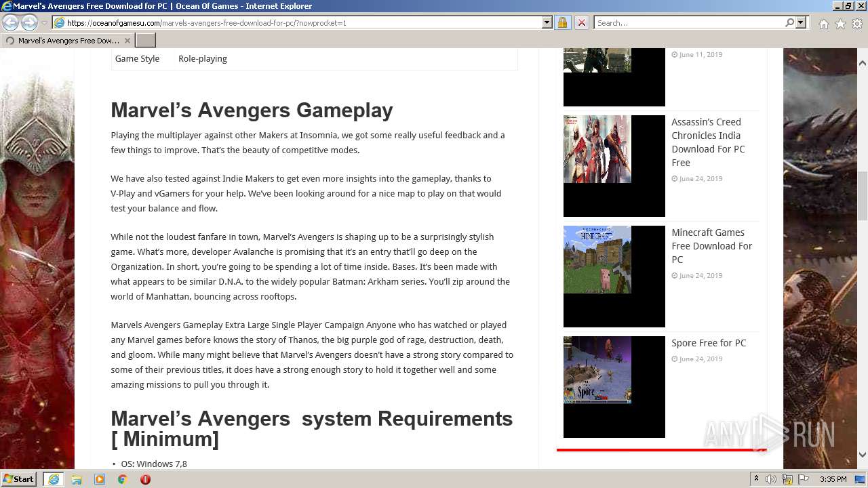This screenshot has width=868, height=488.
Task: Click the system Requirements Minimum heading
Action: coord(312,428)
